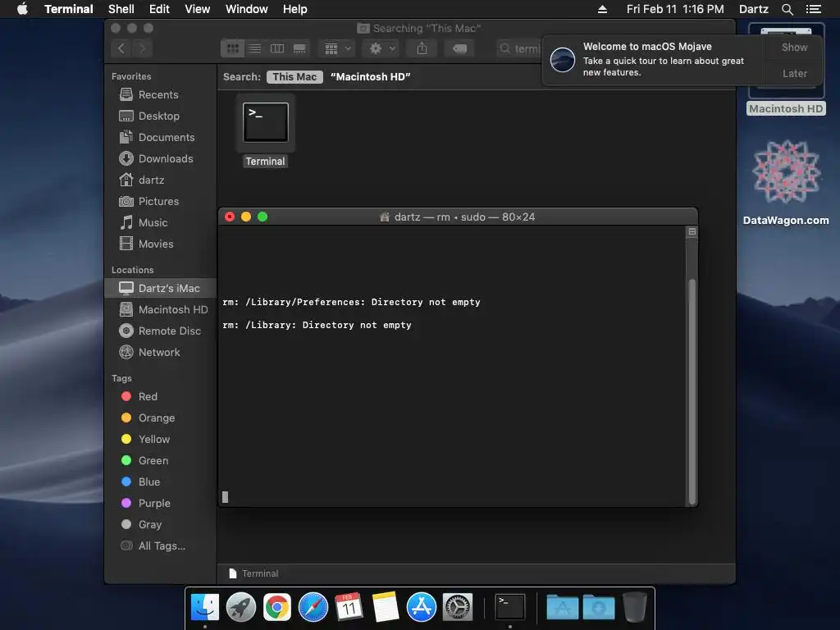
Task: Open the Edit menu
Action: click(159, 9)
